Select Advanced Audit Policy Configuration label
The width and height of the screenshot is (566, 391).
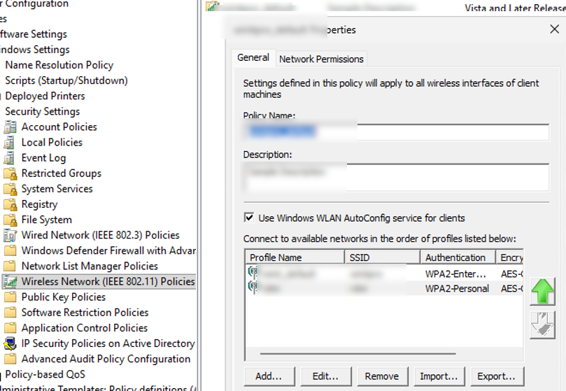click(106, 359)
